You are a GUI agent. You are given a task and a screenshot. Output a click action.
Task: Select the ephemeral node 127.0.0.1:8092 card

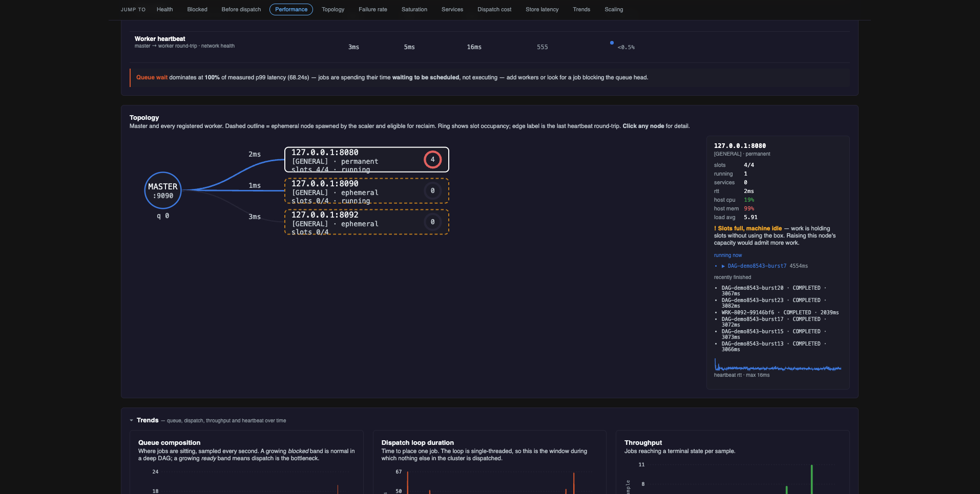[367, 222]
